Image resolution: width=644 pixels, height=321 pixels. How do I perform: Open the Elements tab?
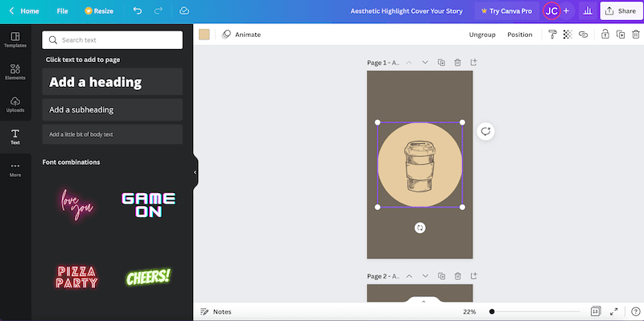pos(15,72)
